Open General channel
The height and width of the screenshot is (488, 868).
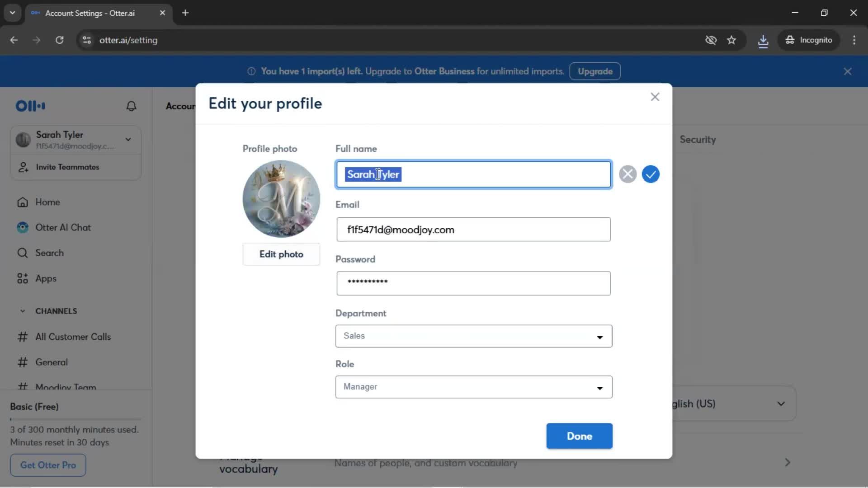pyautogui.click(x=52, y=362)
